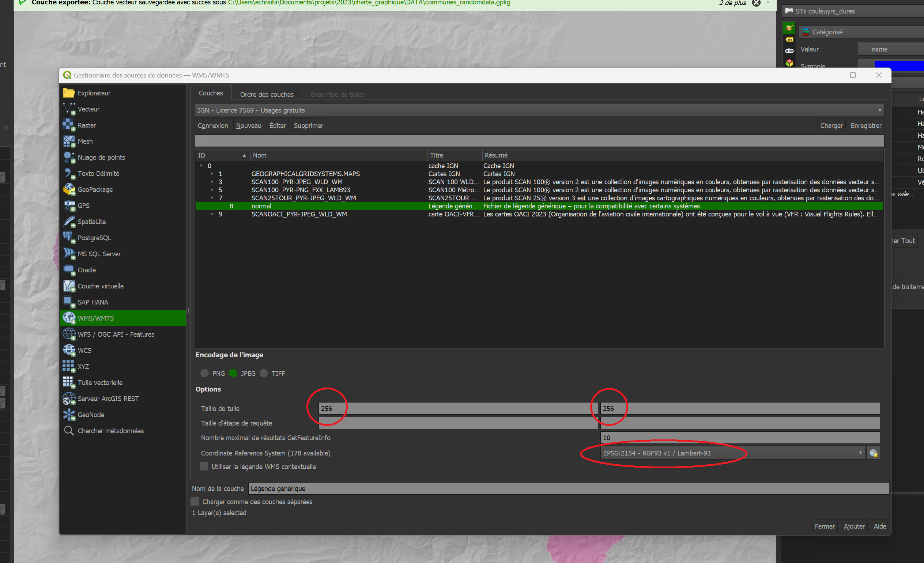Select the Serveur ArcGIS REST icon
This screenshot has height=563, width=924.
tap(69, 399)
